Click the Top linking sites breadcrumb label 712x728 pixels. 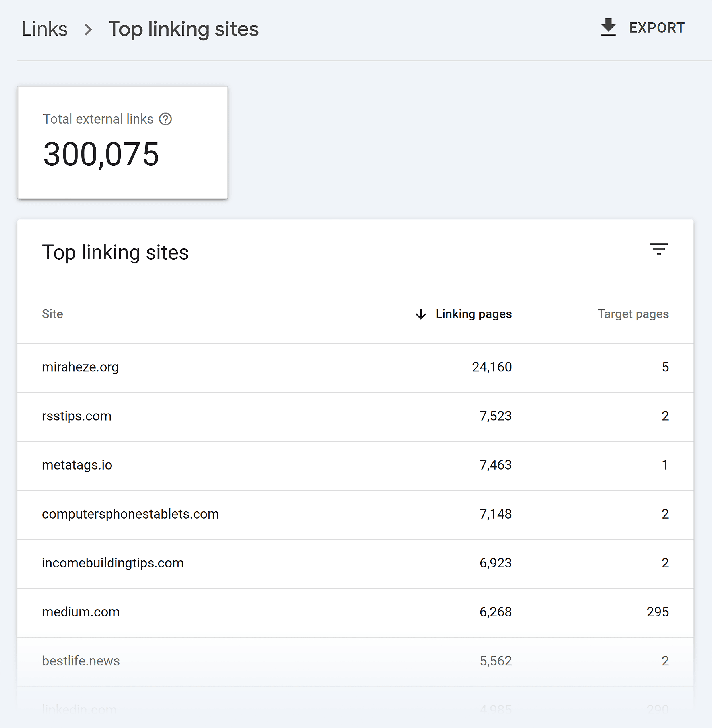184,29
